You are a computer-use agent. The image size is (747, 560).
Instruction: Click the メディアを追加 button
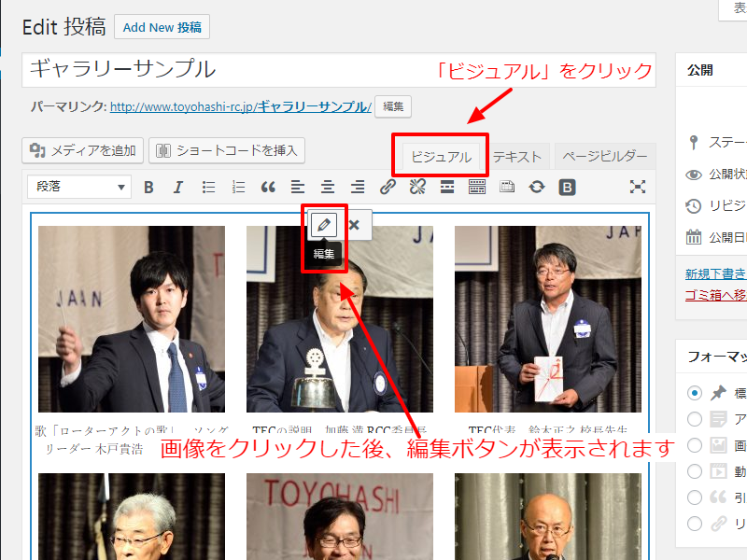point(84,150)
